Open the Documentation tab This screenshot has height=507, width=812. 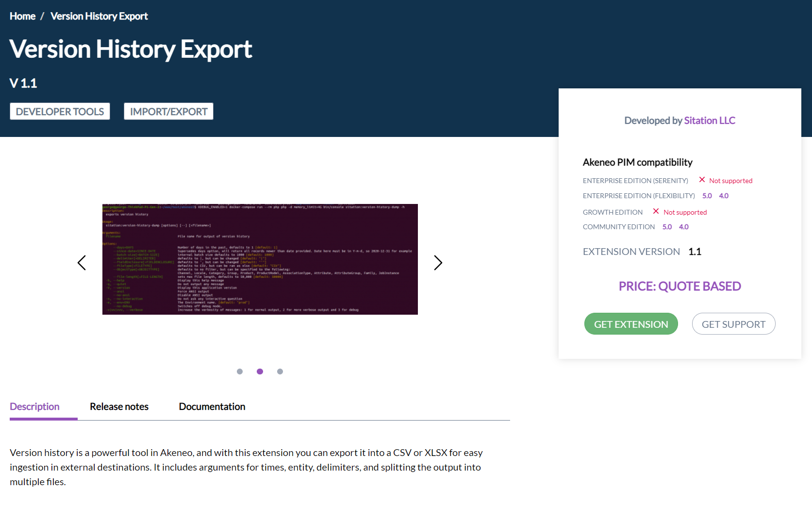click(x=212, y=406)
